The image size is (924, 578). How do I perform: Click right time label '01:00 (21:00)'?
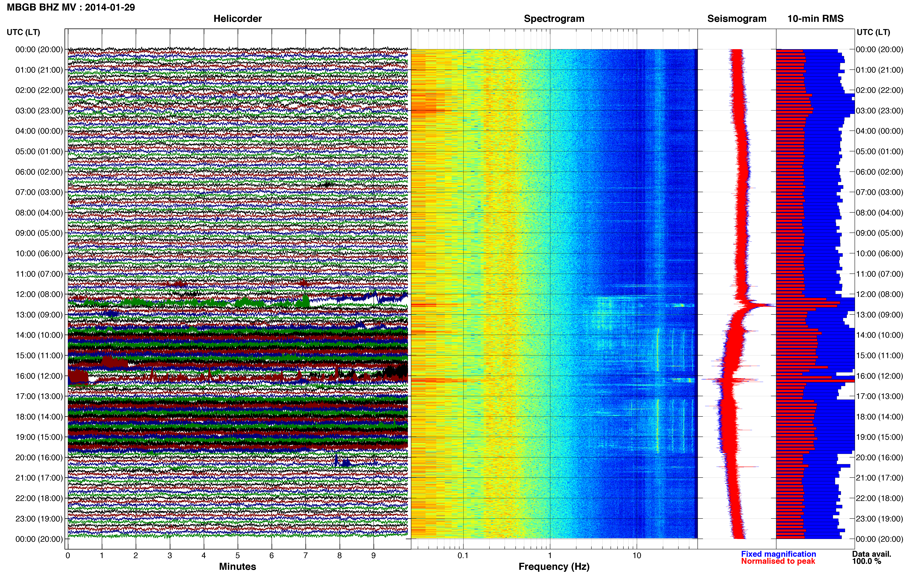[x=879, y=70]
